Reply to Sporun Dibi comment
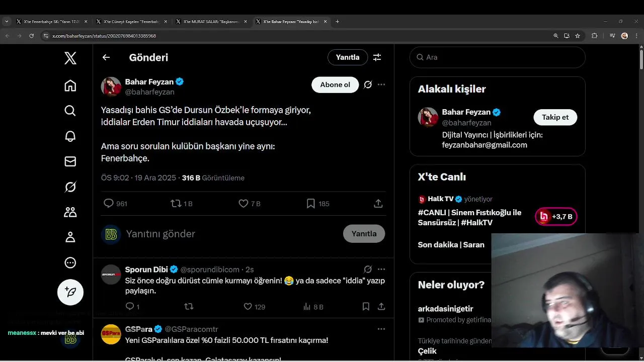 coord(132,306)
